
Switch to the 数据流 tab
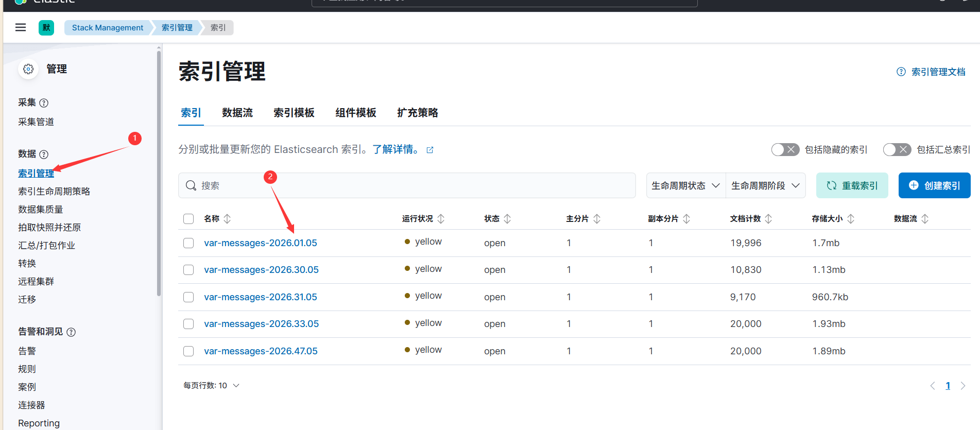coord(237,113)
